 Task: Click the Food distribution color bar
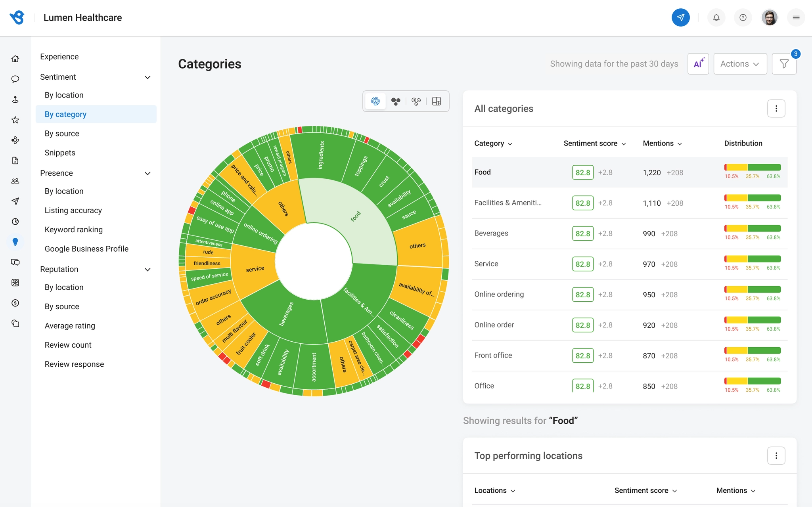[753, 167]
